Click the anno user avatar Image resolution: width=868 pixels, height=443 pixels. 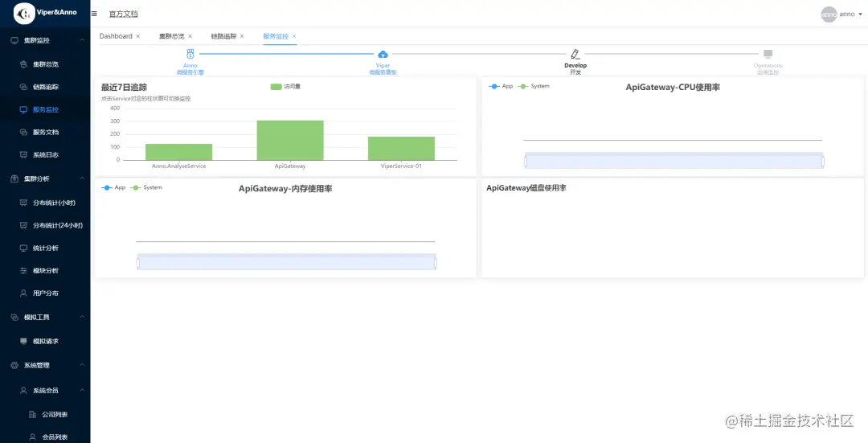pyautogui.click(x=829, y=14)
